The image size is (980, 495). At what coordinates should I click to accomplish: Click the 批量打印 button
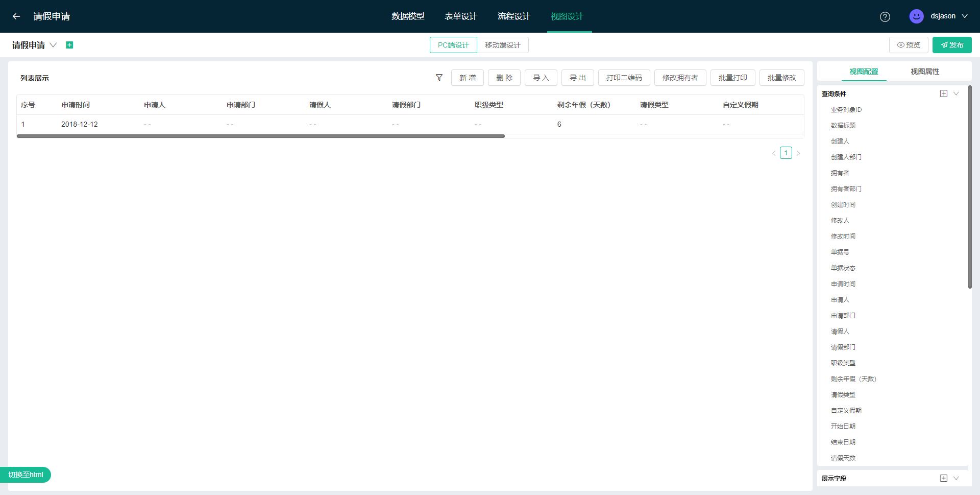coord(733,78)
